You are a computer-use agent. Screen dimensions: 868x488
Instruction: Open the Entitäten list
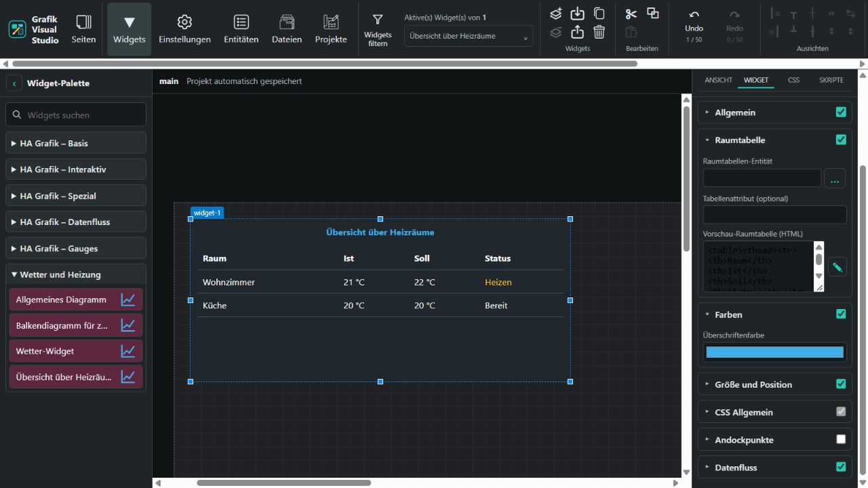(x=241, y=29)
